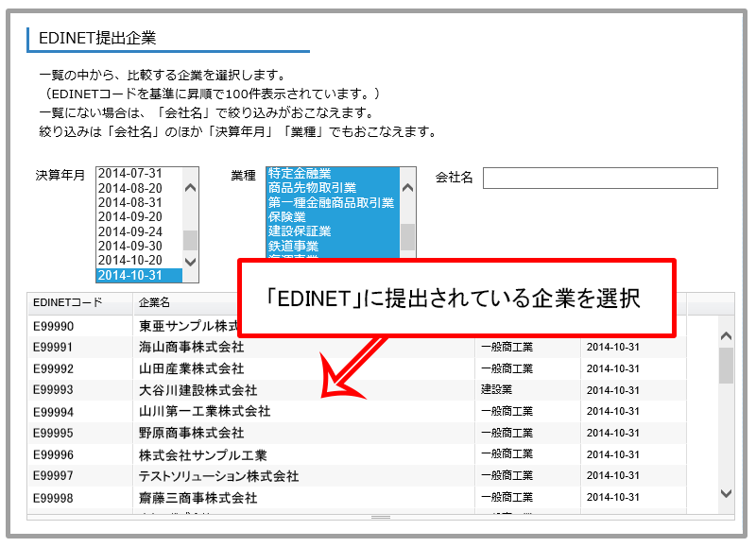Click 一般商工業 in the E99998 row
Viewport: 756px width, 547px height.
507,497
